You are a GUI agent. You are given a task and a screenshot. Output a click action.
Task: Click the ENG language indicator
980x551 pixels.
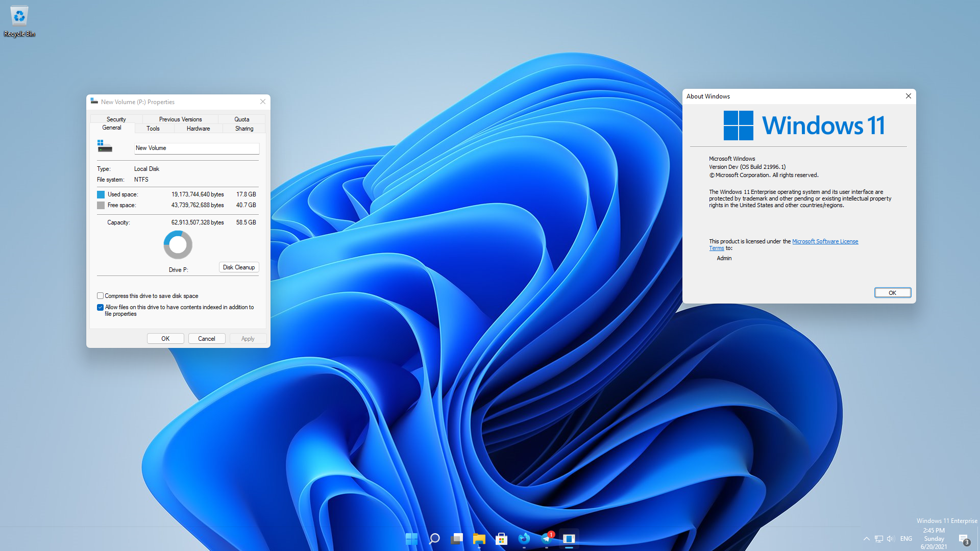906,539
